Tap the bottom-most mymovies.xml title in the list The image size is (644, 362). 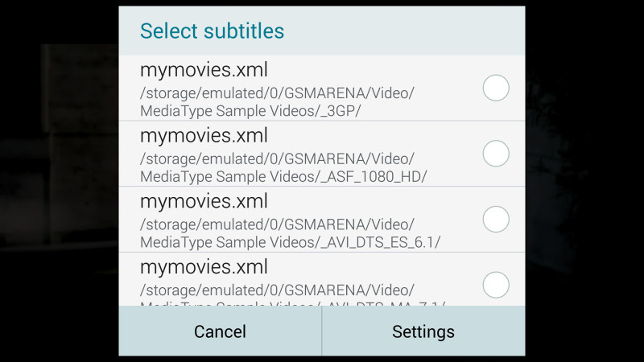(x=204, y=267)
